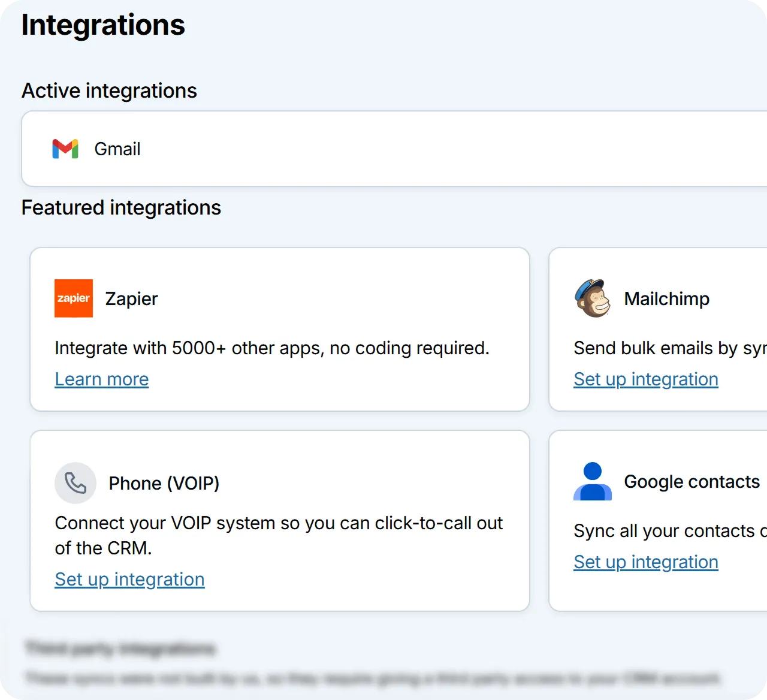Screen dimensions: 767x700
Task: Select the Gmail text in the active integrations row
Action: point(117,149)
